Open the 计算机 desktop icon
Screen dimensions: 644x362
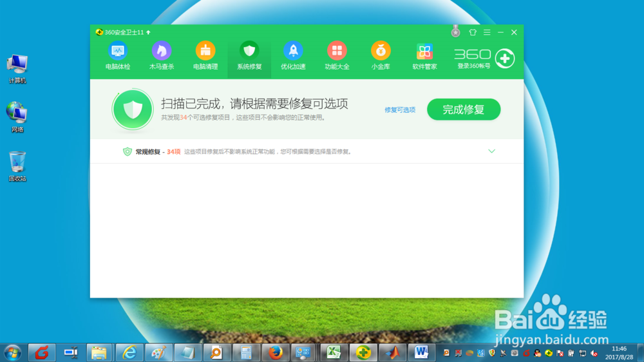pos(17,69)
